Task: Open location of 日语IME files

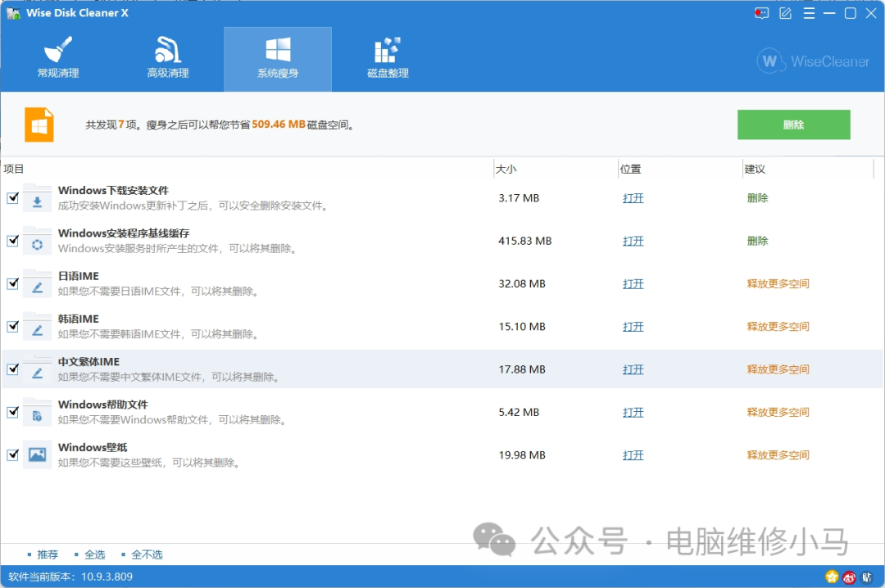Action: [x=633, y=284]
